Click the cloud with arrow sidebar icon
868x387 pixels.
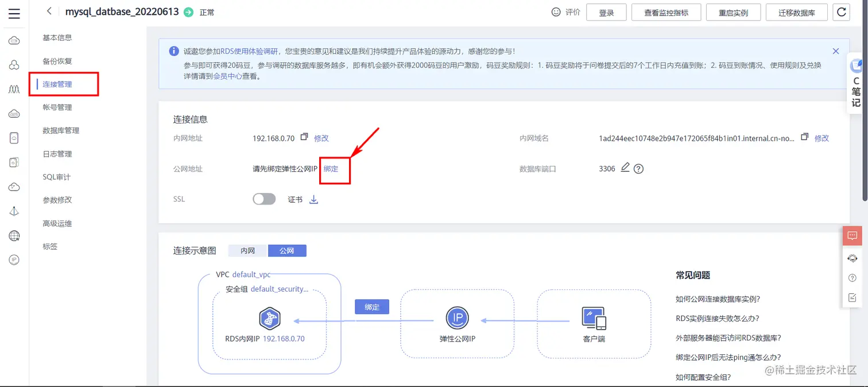(x=14, y=187)
